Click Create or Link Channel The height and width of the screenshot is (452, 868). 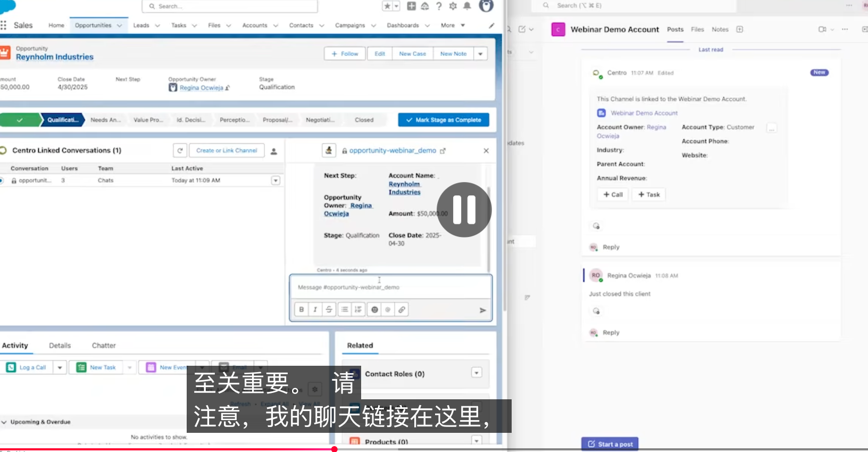pos(227,151)
